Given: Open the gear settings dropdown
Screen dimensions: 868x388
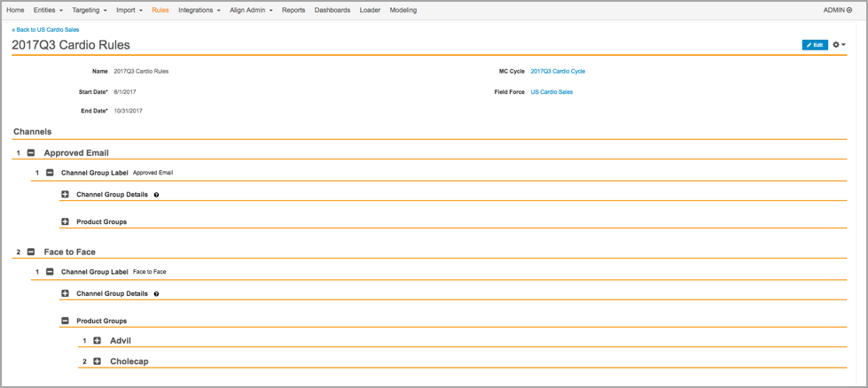Looking at the screenshot, I should click(x=838, y=44).
